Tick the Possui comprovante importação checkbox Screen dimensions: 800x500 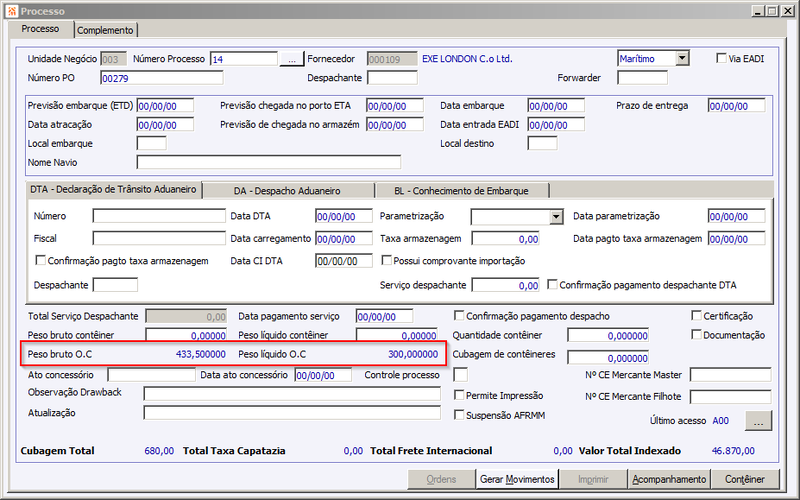tap(387, 260)
